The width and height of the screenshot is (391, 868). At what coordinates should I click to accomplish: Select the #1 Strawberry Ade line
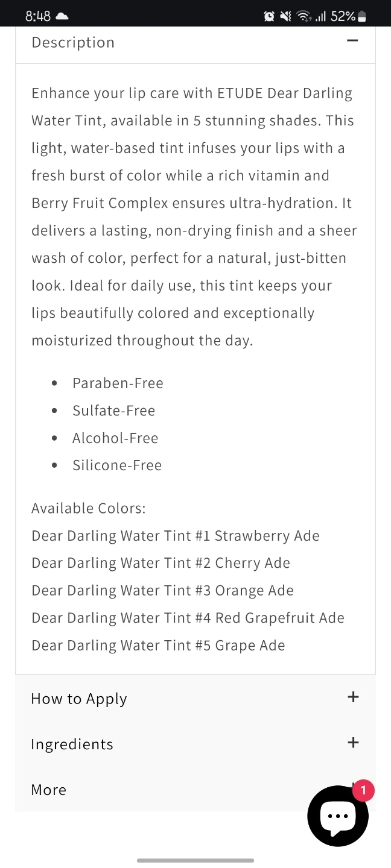click(176, 536)
